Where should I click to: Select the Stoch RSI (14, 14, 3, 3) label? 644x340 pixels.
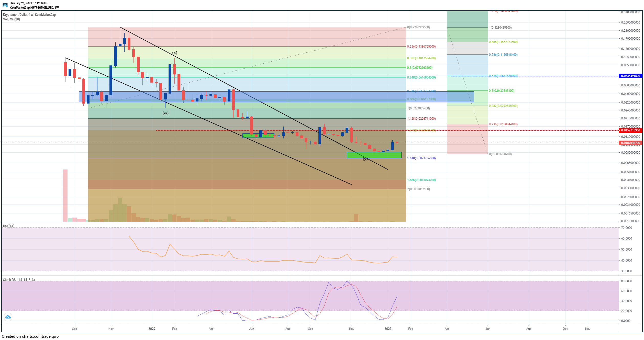pos(19,280)
